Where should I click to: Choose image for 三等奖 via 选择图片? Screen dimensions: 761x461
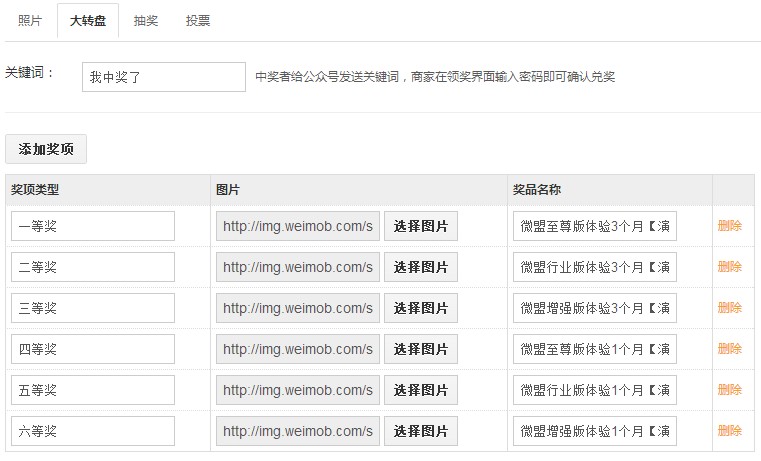click(x=421, y=308)
